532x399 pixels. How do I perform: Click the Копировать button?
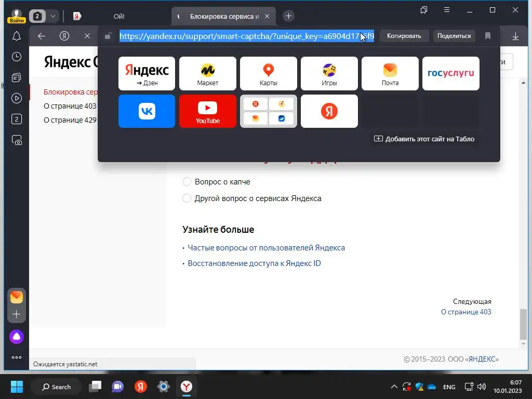[x=404, y=36]
